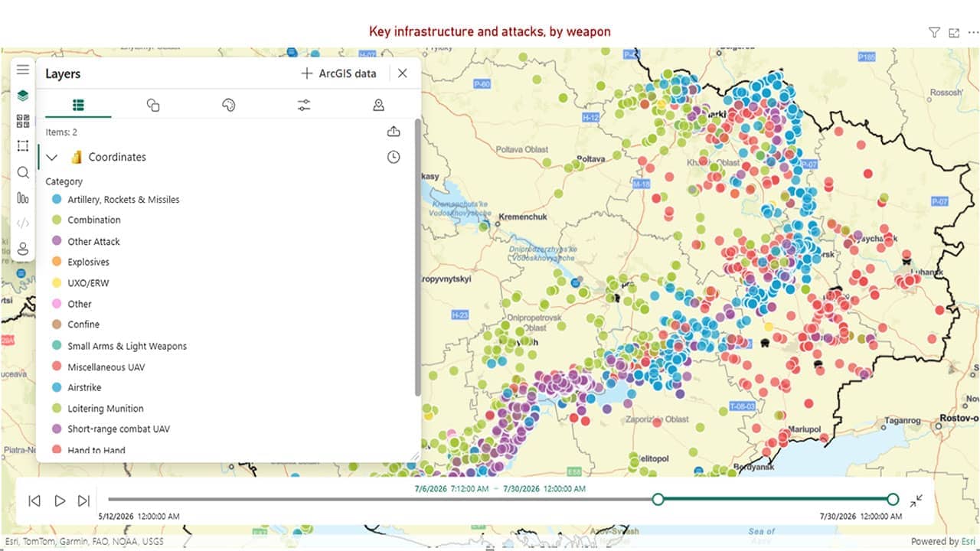Click the yellow UXO/ERW legend swatch
This screenshot has height=551, width=980.
pyautogui.click(x=56, y=282)
